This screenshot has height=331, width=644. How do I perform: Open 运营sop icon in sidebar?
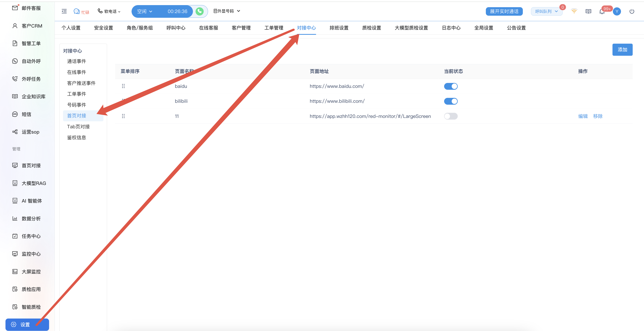[x=15, y=132]
